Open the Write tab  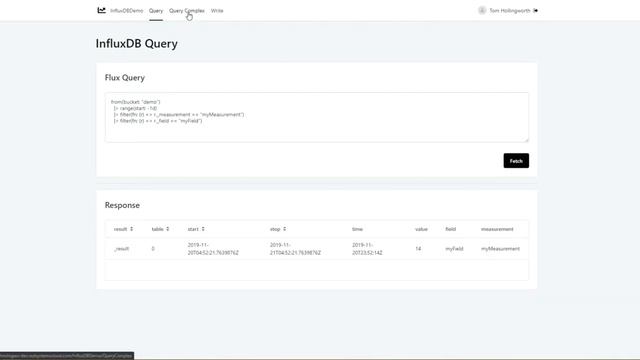click(x=217, y=11)
